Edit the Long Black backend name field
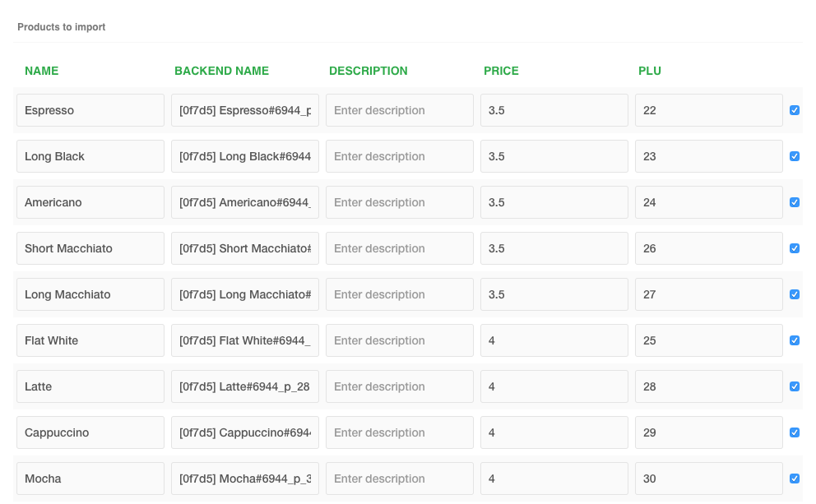The width and height of the screenshot is (816, 504). [x=244, y=156]
